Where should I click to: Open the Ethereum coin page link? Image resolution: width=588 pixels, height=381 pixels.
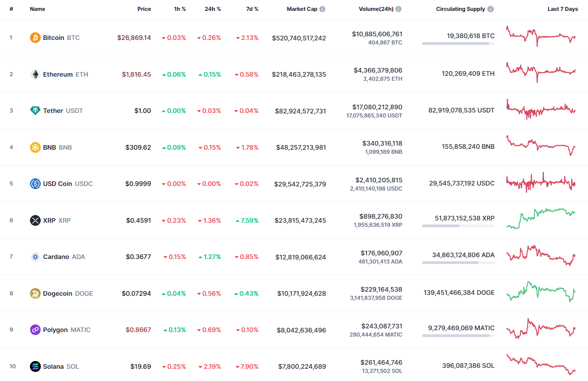(x=59, y=74)
